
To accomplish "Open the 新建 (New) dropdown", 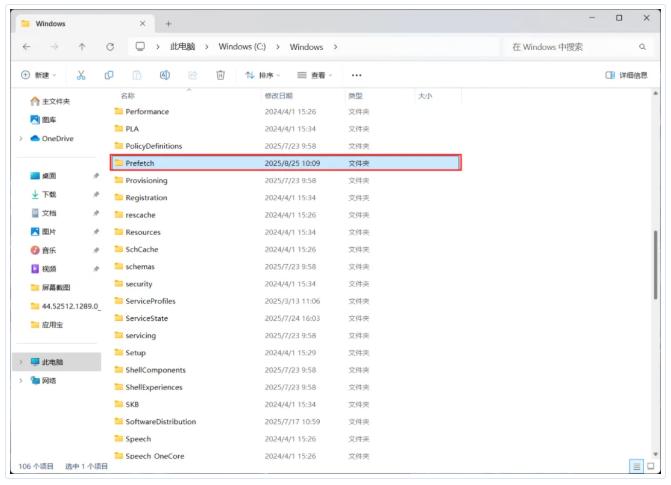I will tap(40, 75).
